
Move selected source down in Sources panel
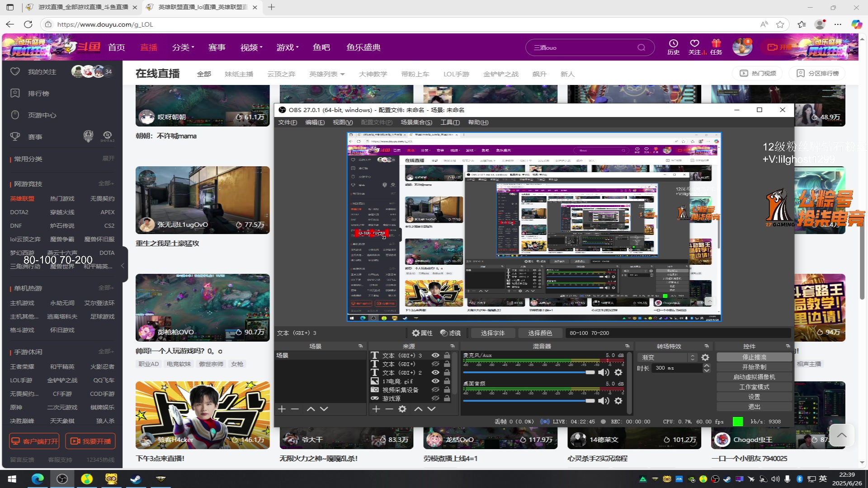click(431, 409)
